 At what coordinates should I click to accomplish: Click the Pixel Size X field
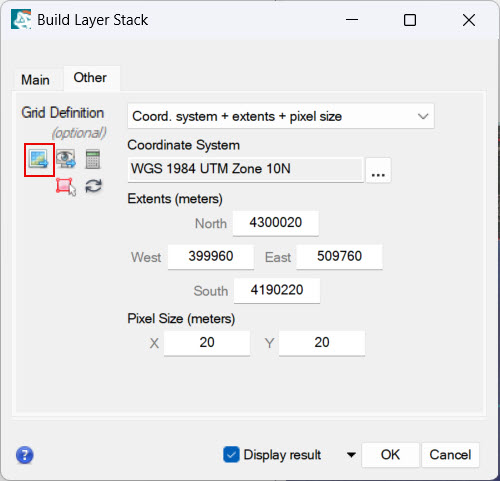coord(207,343)
